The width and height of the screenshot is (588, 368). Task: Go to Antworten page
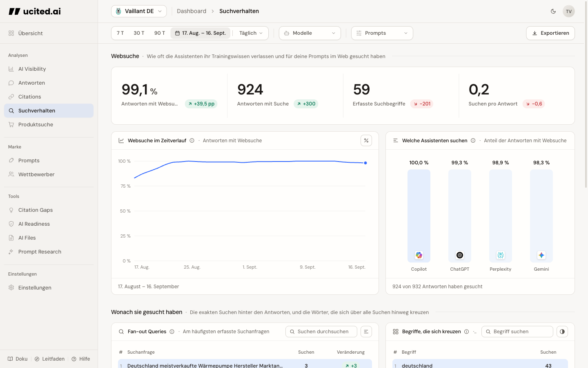[x=49, y=83]
